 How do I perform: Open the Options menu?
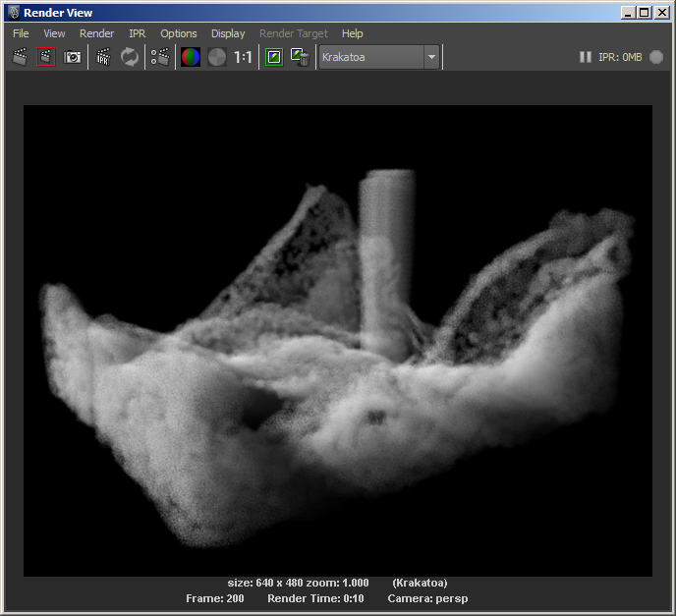click(x=179, y=33)
